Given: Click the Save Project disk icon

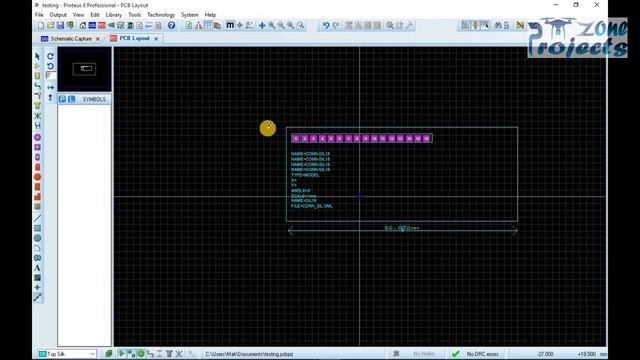Looking at the screenshot, I should 60,25.
